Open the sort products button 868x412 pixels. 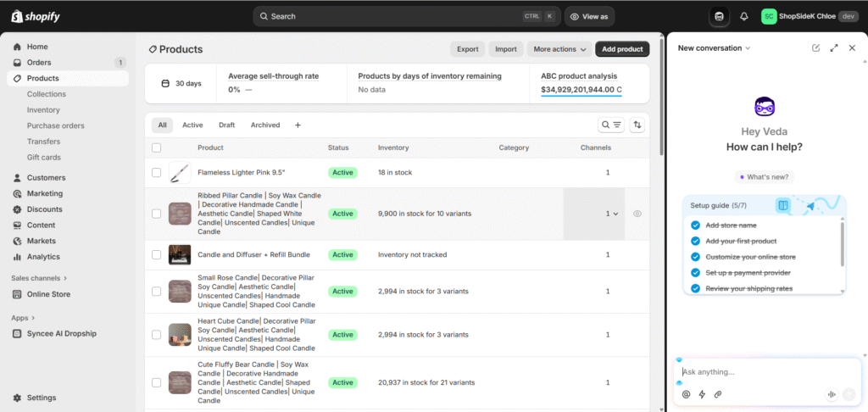tap(637, 125)
